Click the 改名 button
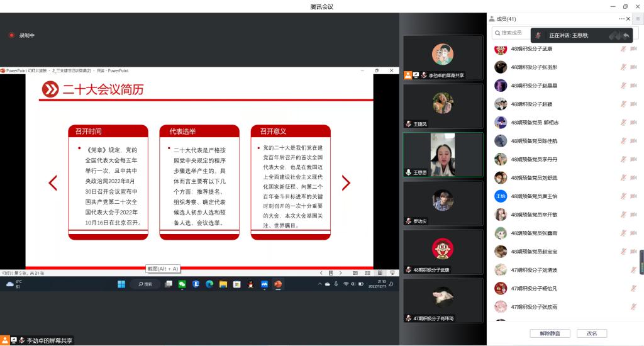644x346 pixels. [591, 333]
